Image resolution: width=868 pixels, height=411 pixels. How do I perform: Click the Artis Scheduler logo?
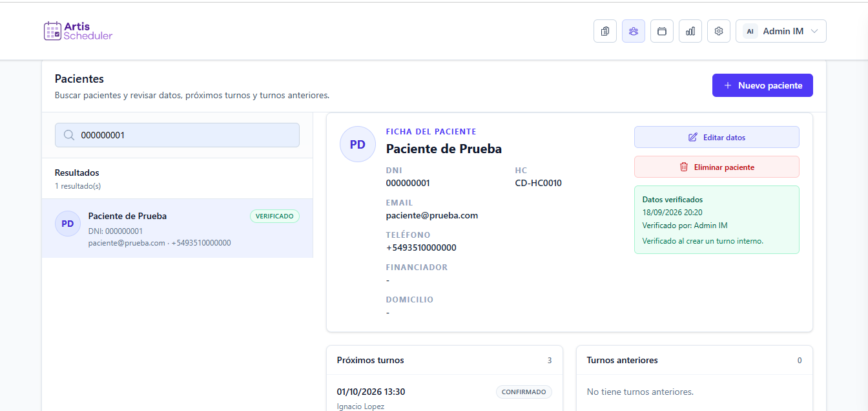coord(78,31)
